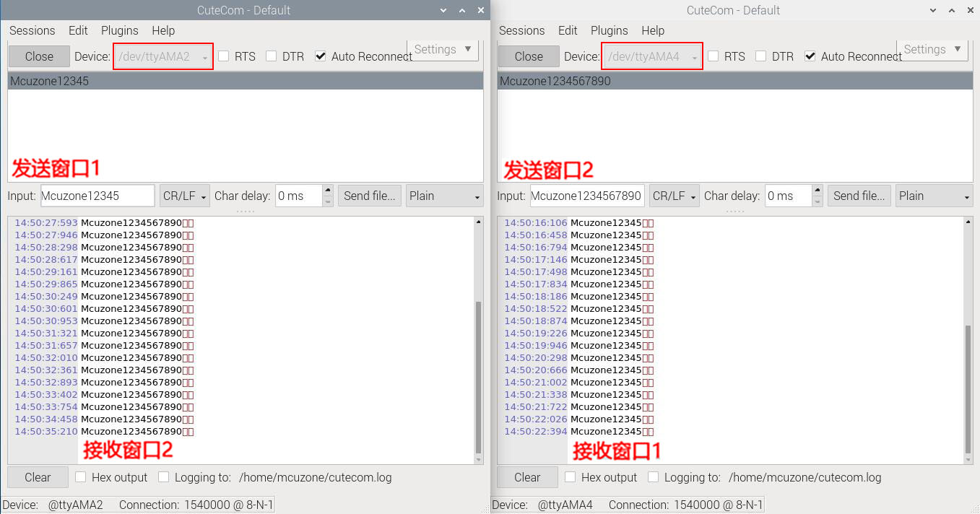Enable Hex output in left window
Screen dimensions: 980x514
[81, 477]
